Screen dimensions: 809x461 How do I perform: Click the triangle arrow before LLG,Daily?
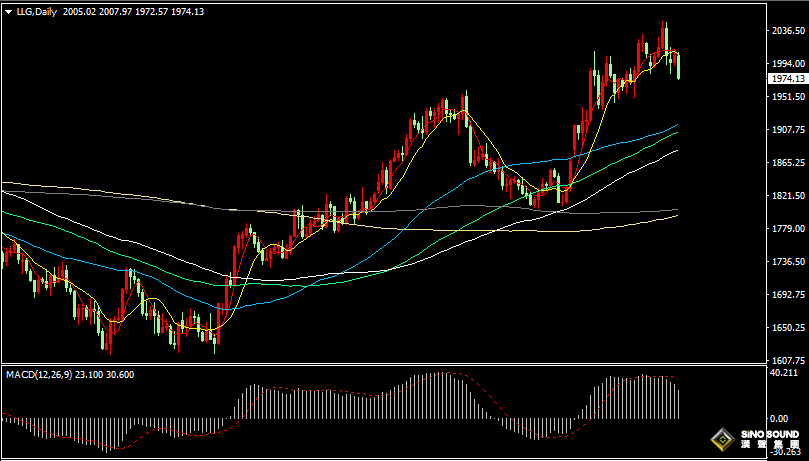tap(8, 12)
